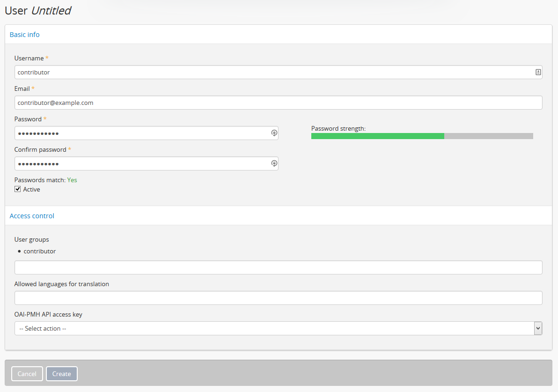Click the key icon in the Password field
558x392 pixels.
click(x=274, y=133)
